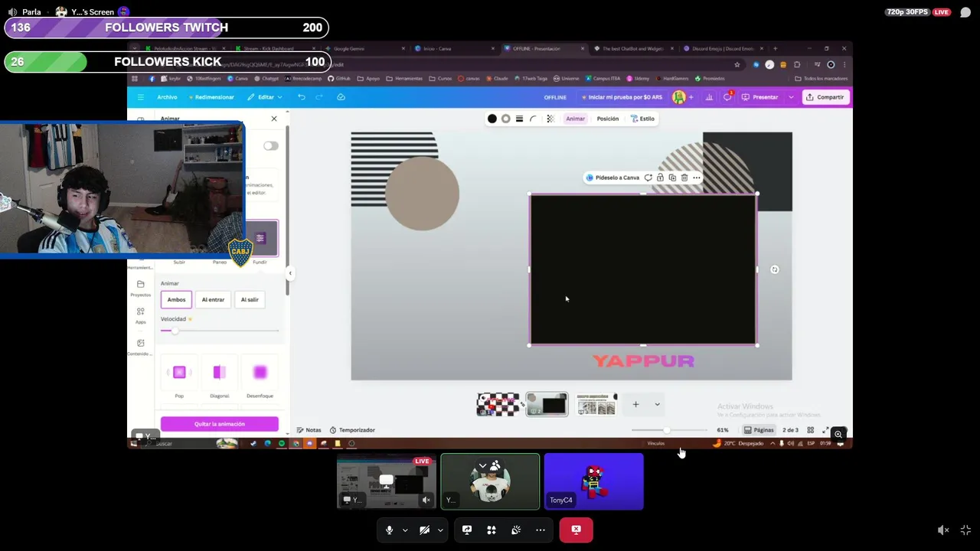This screenshot has height=551, width=980.
Task: Toggle the switch in the Animar panel
Action: click(271, 145)
